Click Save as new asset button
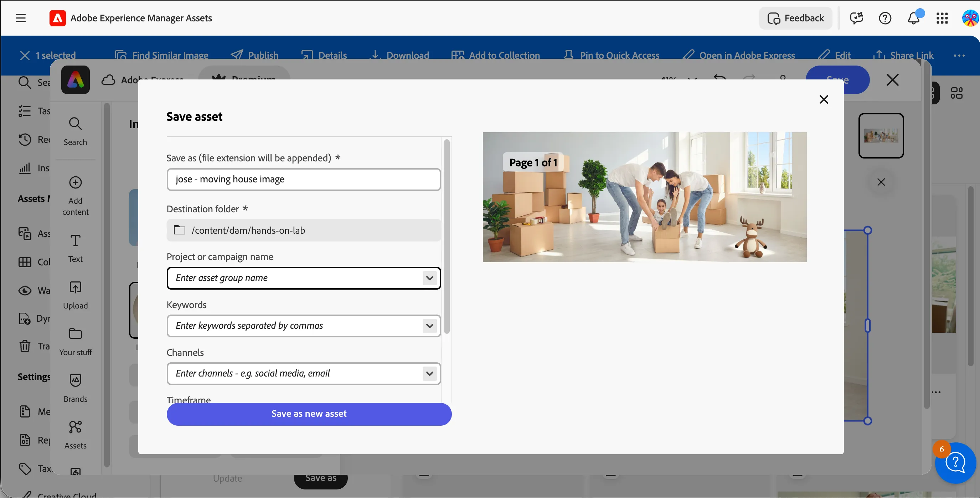 tap(309, 414)
